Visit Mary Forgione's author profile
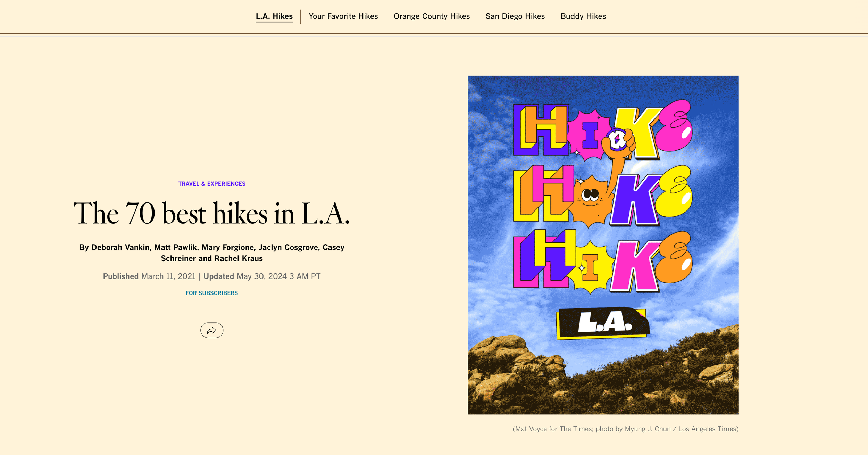 228,247
